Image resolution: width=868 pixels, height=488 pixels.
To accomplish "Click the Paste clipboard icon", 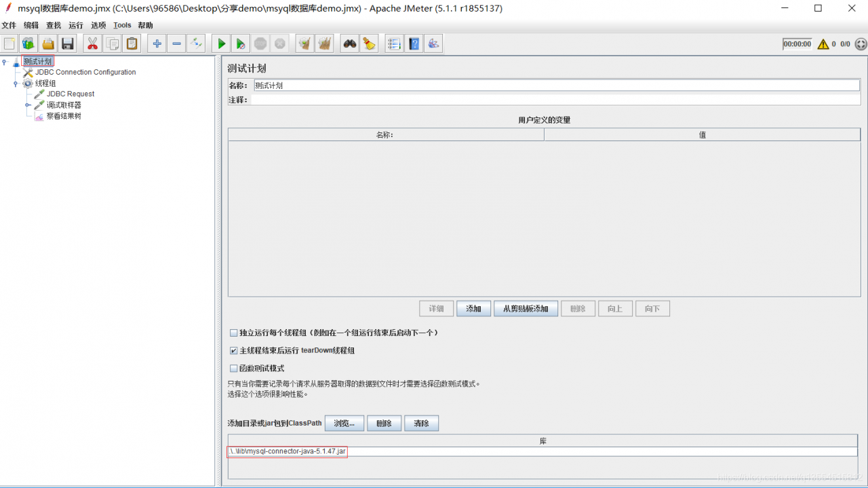I will (132, 44).
